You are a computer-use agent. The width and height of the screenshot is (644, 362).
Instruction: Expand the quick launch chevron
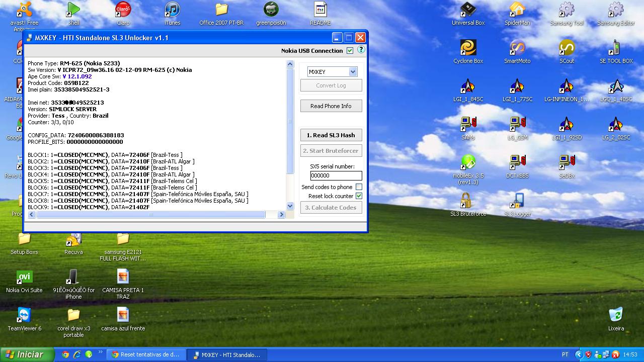pyautogui.click(x=100, y=352)
